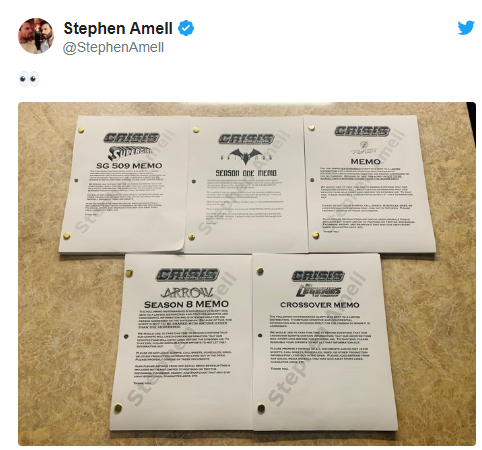Click the Flash memo page
Screen dimensions: 482x450
[x=369, y=183]
